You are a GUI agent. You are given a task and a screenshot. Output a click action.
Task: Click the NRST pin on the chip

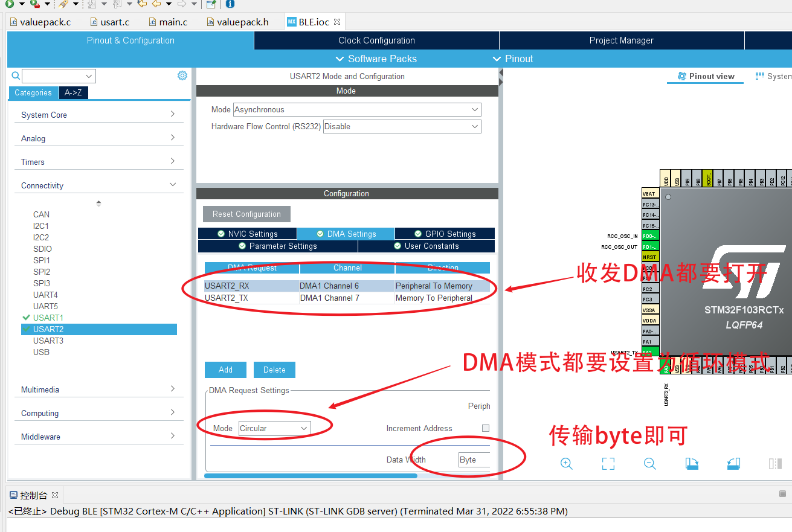pyautogui.click(x=650, y=257)
